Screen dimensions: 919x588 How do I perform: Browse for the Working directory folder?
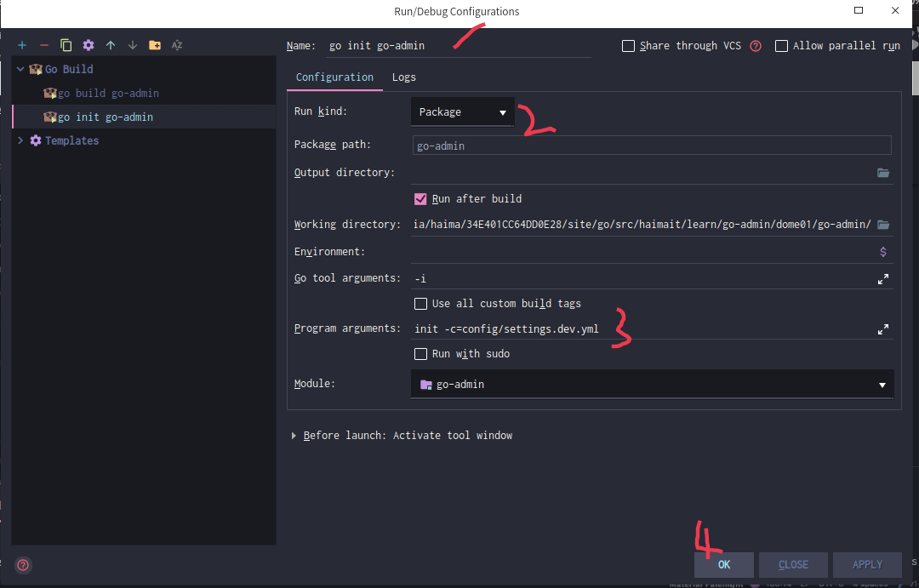pos(882,225)
